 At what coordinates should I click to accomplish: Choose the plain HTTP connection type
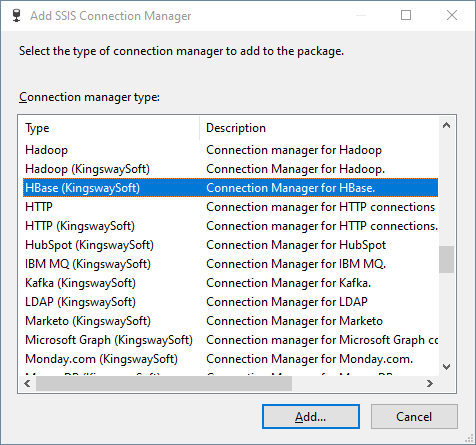pos(230,207)
